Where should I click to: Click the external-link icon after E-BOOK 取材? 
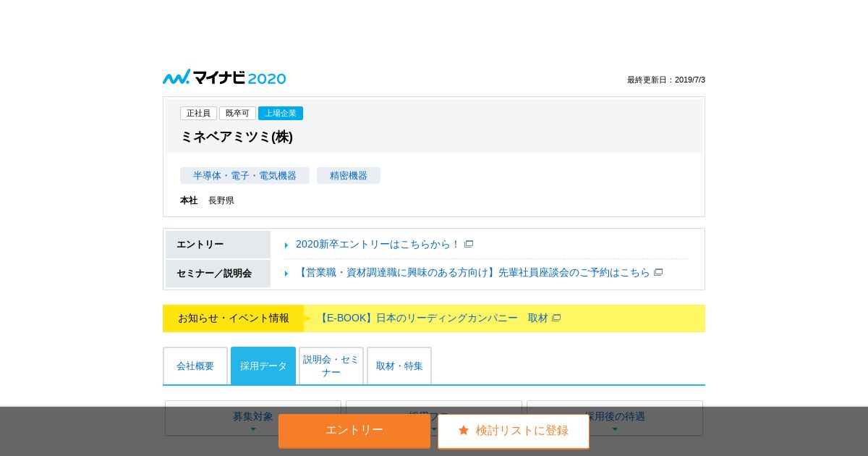coord(556,318)
